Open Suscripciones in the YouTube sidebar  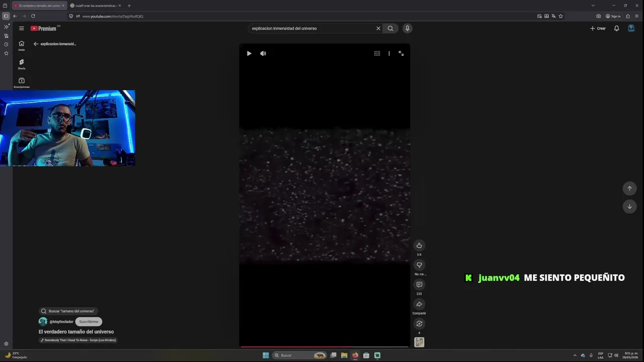click(22, 82)
